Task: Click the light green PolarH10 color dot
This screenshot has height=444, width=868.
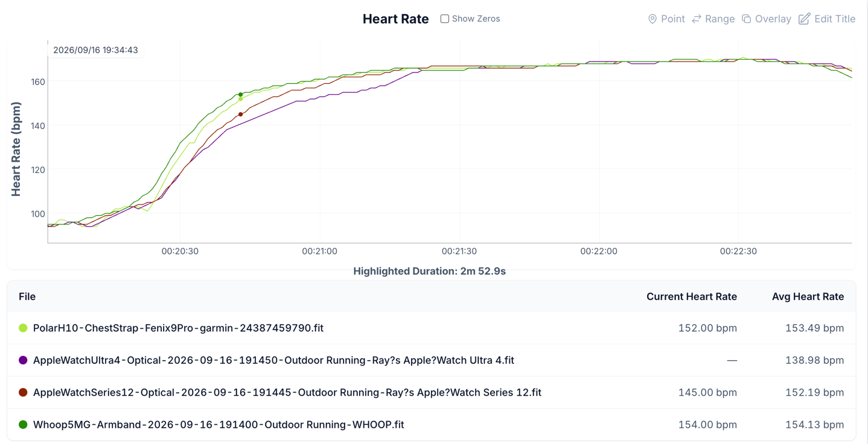Action: [x=23, y=328]
